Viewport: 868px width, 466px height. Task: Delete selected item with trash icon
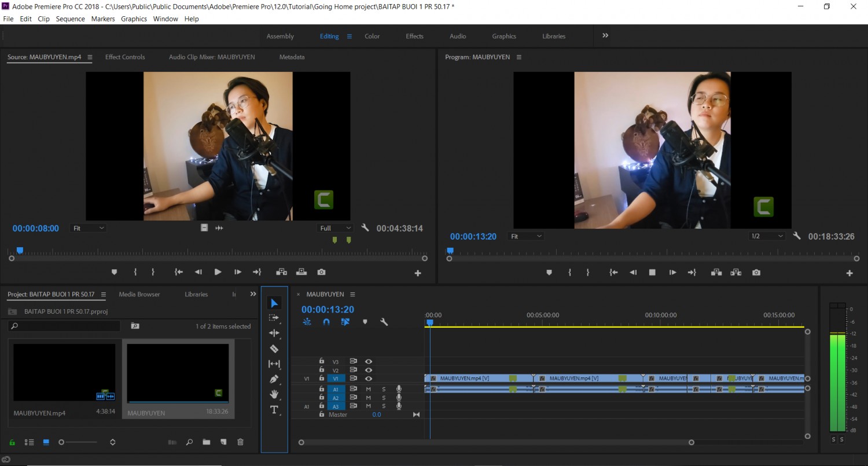(x=240, y=442)
